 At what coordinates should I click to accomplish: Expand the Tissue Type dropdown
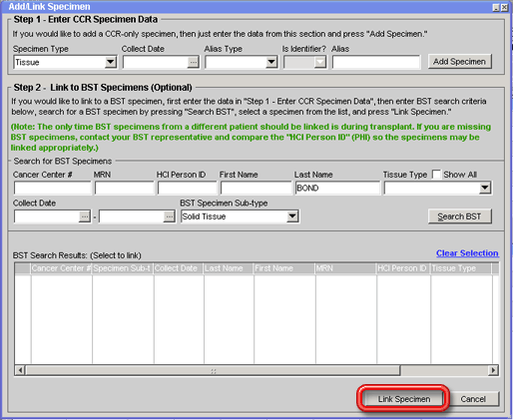tap(485, 188)
